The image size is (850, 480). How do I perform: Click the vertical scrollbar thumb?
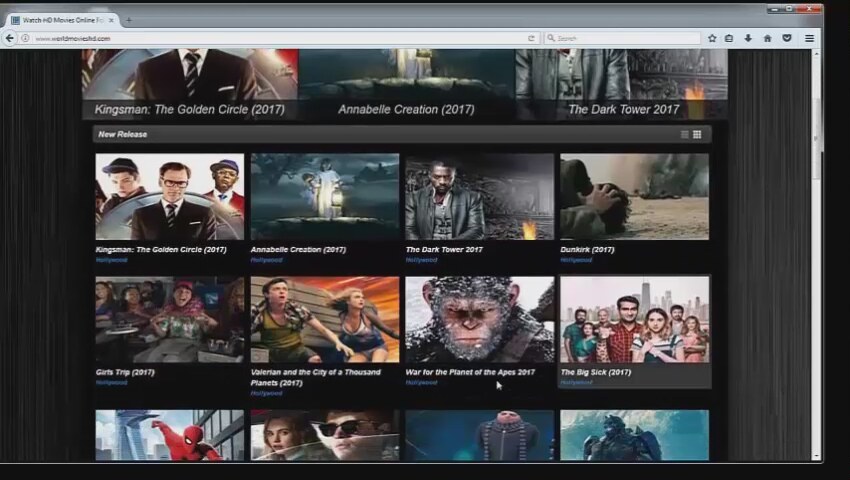(x=816, y=138)
